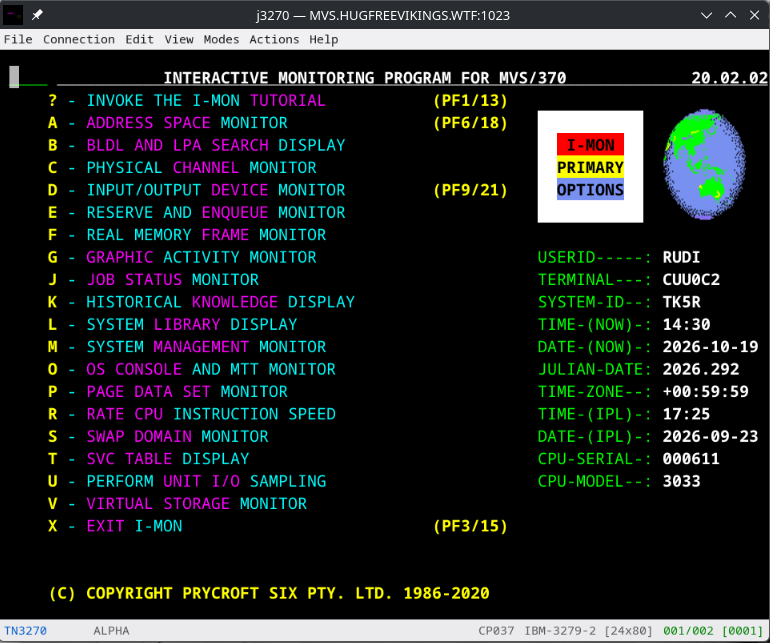Select VIRTUAL STORAGE MONITOR option
770x643 pixels.
click(196, 504)
